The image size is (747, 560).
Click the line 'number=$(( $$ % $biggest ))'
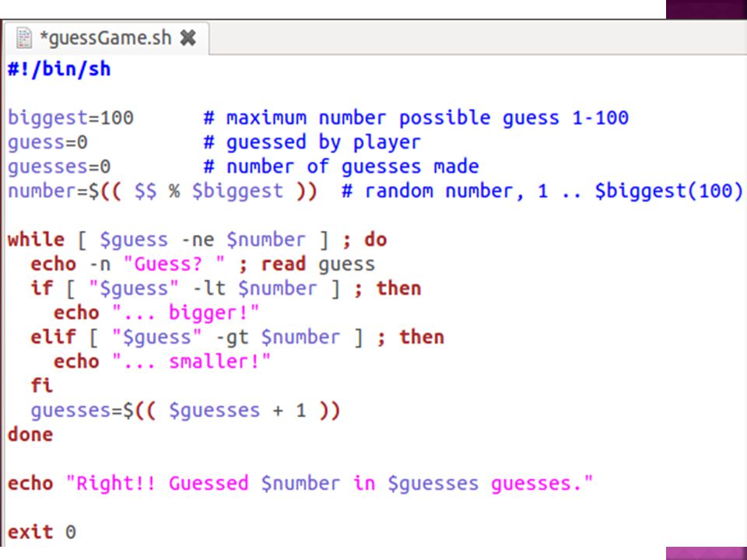tap(162, 191)
